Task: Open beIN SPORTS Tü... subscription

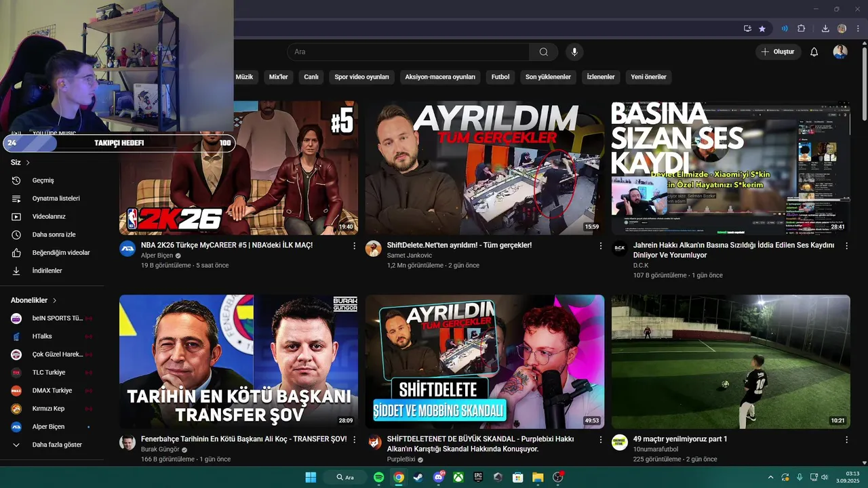Action: pos(53,319)
